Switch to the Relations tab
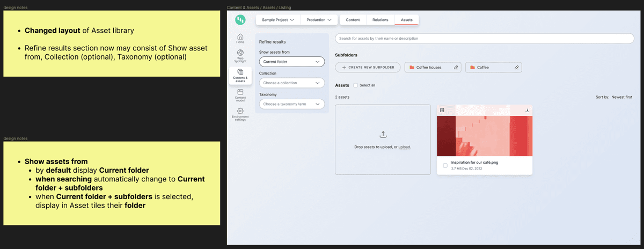 (380, 20)
